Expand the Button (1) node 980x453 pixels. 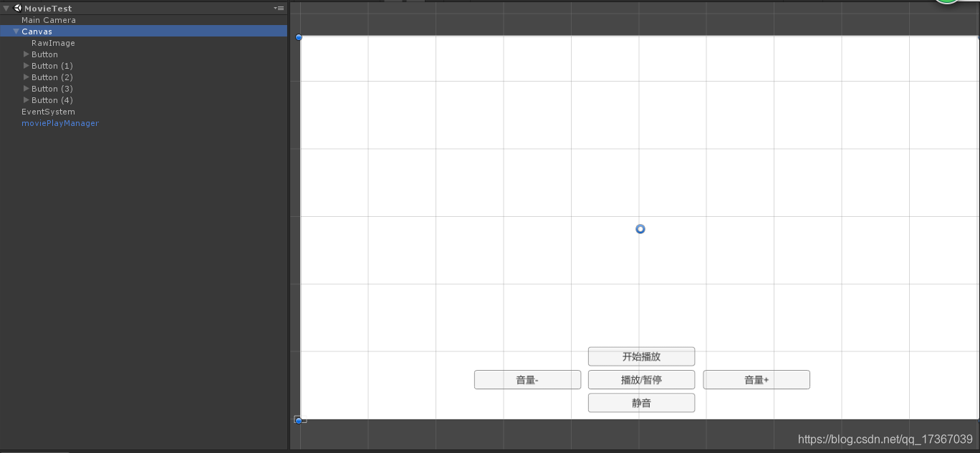point(26,65)
